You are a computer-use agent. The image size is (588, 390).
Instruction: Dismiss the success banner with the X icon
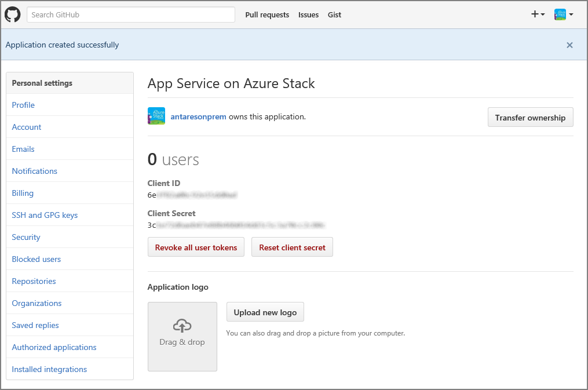(569, 45)
